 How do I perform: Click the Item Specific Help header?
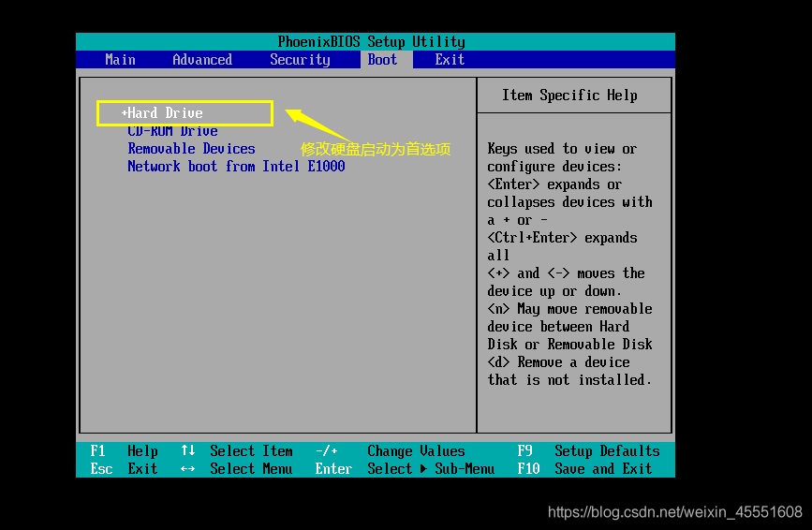(569, 96)
